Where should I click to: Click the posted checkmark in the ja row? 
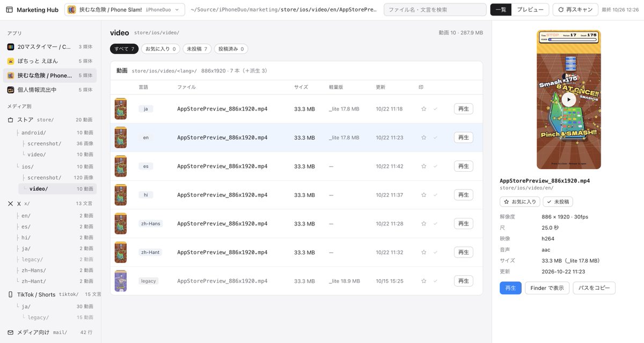point(435,109)
